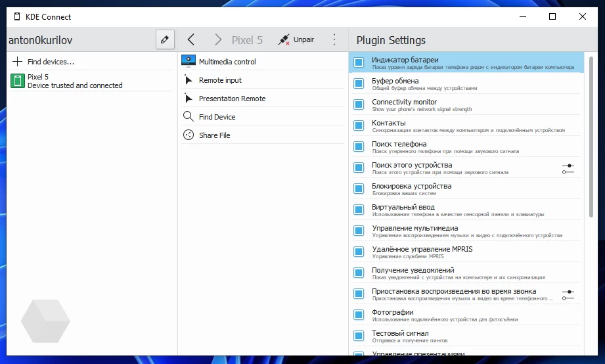Unpair the Pixel 5 device
This screenshot has height=364, width=605.
click(x=296, y=39)
